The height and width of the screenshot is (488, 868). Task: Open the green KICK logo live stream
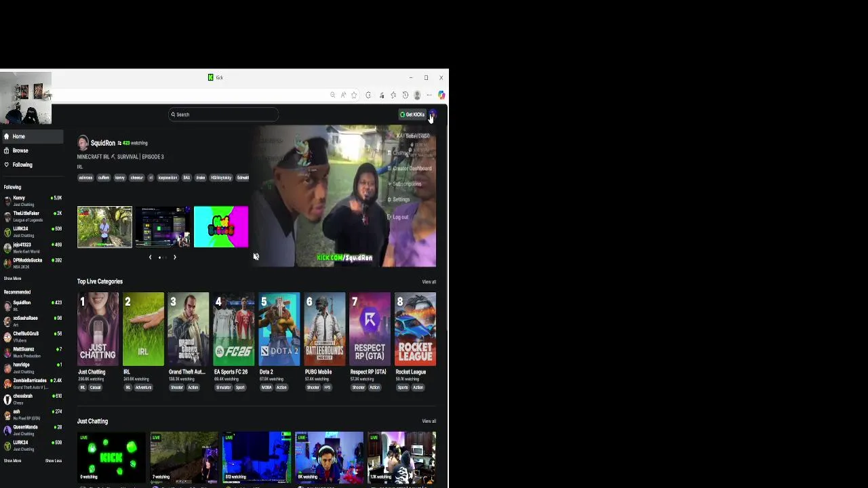[111, 456]
